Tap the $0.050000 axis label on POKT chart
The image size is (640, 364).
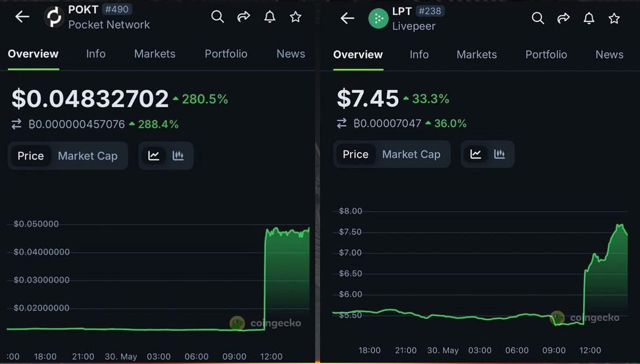(36, 224)
